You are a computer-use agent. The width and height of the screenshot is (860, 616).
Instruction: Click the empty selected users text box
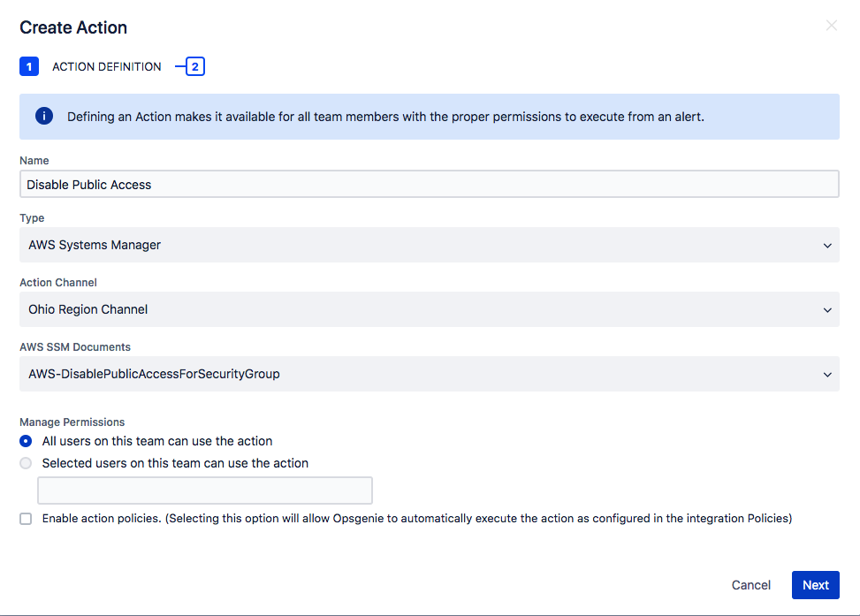coord(204,491)
